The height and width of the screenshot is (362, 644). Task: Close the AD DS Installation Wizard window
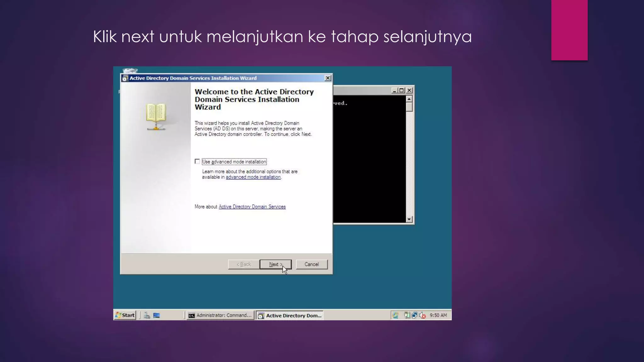click(328, 78)
